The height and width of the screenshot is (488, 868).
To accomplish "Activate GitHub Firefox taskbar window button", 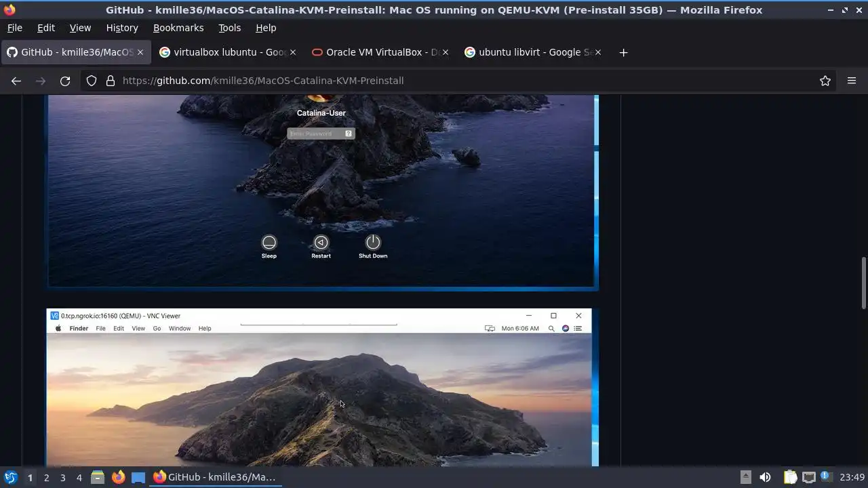I will click(214, 477).
